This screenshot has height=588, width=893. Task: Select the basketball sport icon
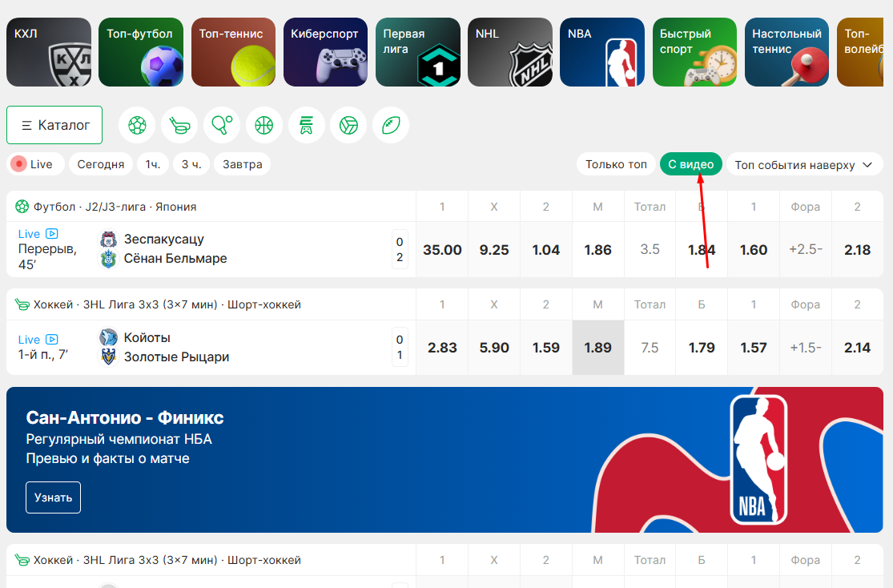click(264, 126)
